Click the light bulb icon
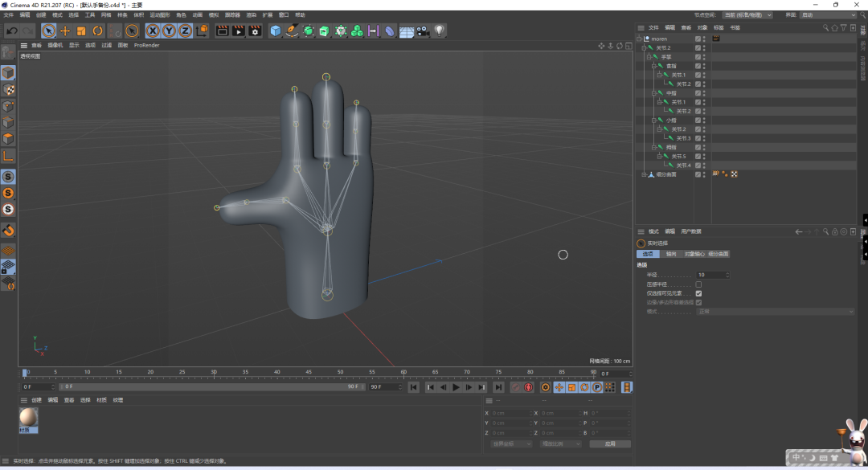868x470 pixels. pos(440,31)
